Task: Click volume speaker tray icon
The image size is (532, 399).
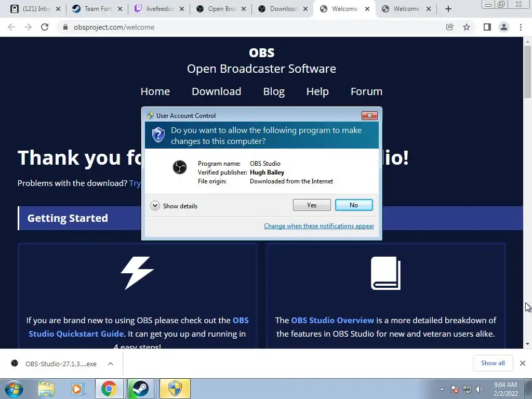Action: tap(480, 389)
